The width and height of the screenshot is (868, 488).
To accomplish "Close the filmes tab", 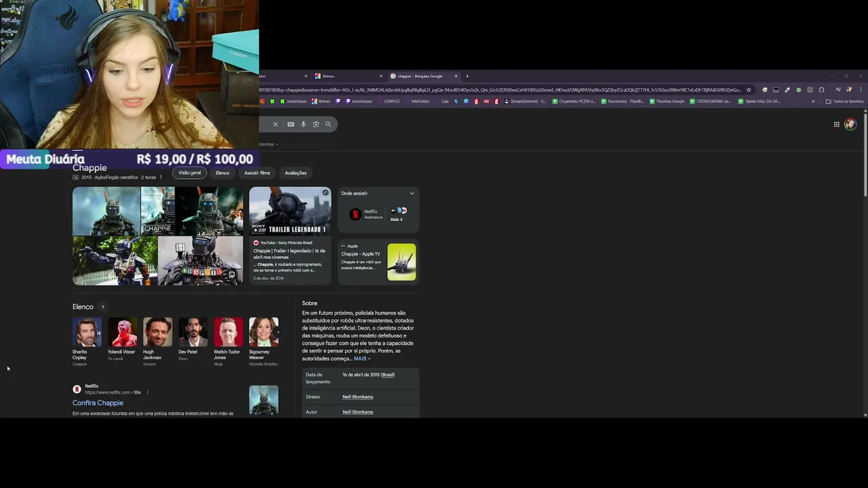I will pos(381,76).
